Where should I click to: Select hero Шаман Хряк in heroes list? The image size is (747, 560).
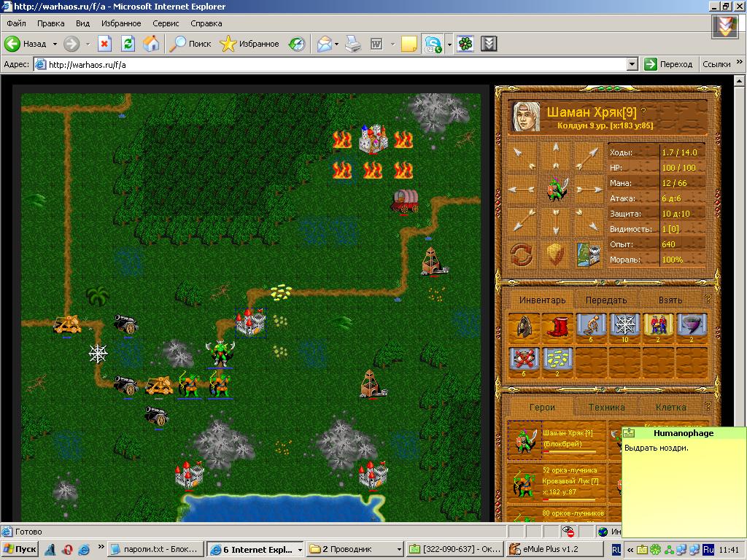pos(555,440)
